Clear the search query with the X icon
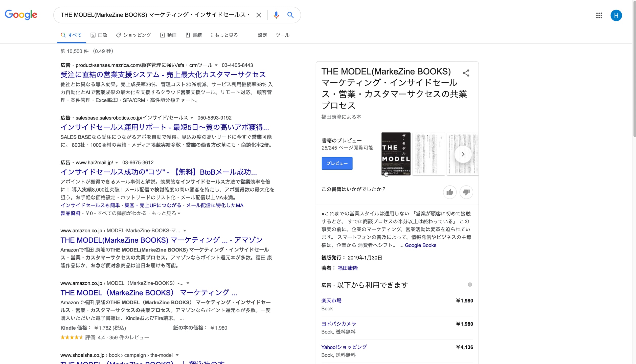636x364 pixels. 259,15
